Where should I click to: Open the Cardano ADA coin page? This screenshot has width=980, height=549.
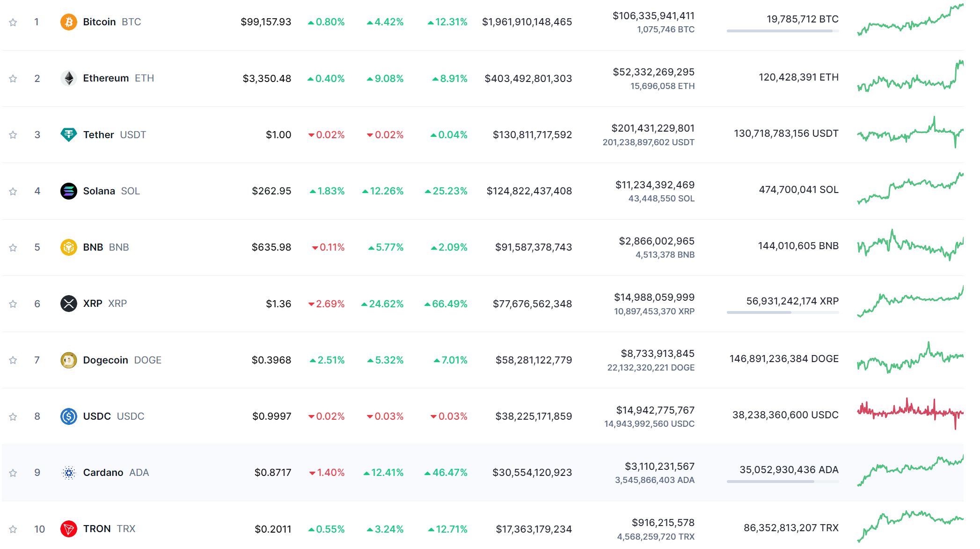point(103,473)
